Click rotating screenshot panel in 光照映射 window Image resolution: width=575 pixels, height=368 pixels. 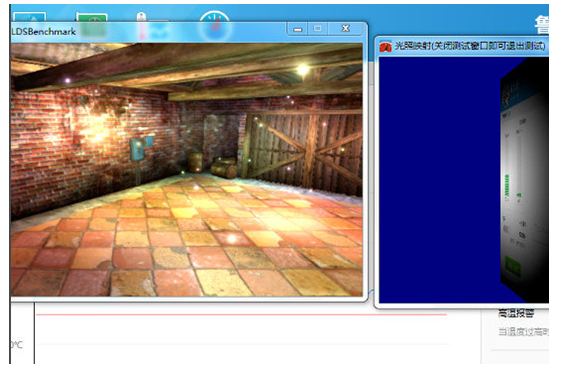click(525, 179)
